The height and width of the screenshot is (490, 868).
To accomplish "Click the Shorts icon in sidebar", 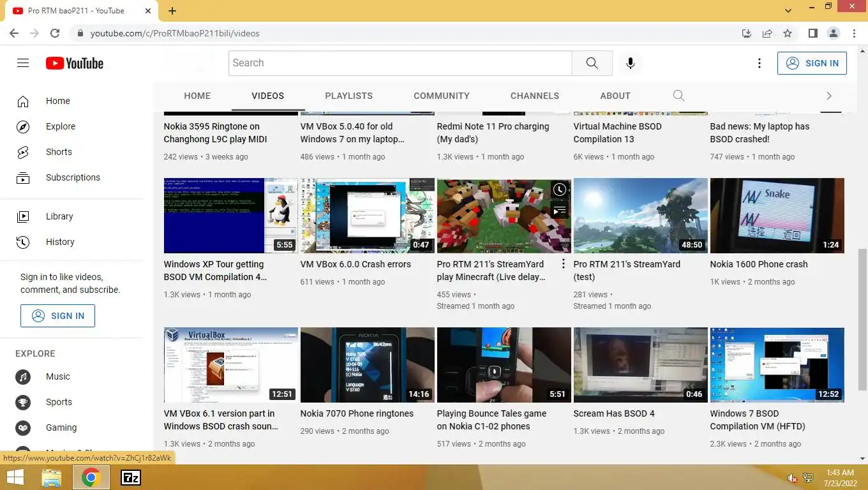I will (23, 152).
